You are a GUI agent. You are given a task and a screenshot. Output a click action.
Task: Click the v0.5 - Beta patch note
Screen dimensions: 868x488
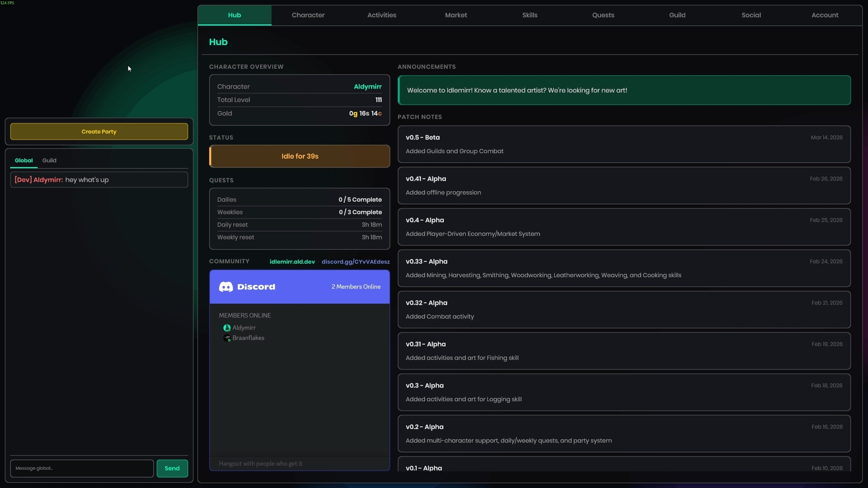click(624, 144)
